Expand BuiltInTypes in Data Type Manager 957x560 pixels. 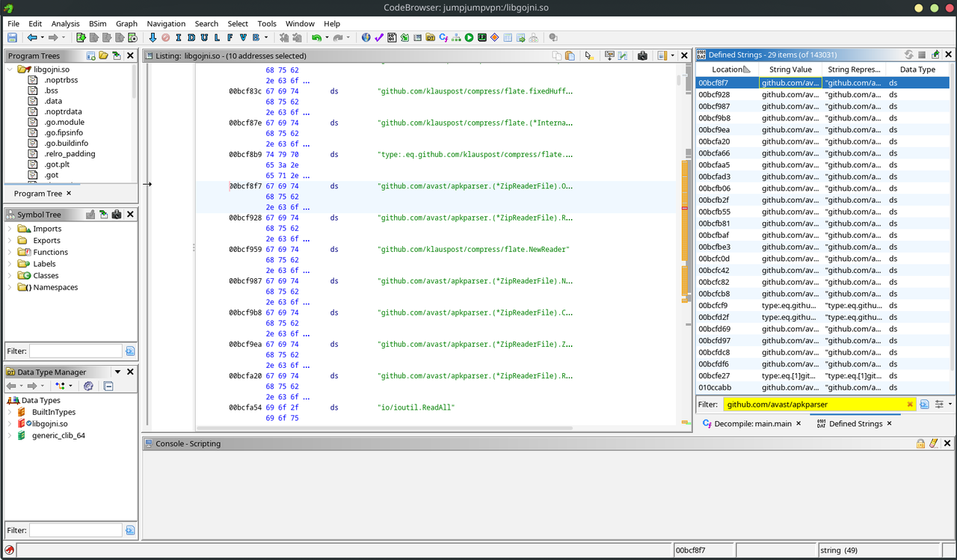(x=10, y=412)
